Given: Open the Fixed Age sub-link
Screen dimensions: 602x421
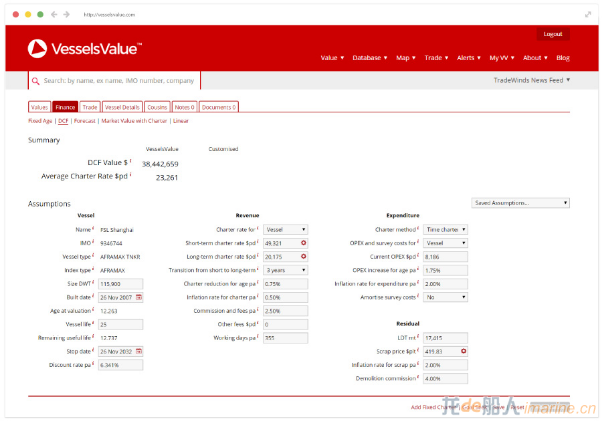Looking at the screenshot, I should pyautogui.click(x=40, y=121).
